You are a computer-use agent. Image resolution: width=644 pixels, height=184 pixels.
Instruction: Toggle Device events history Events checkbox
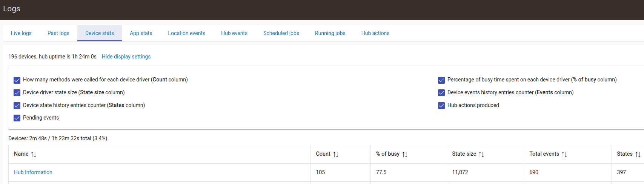coord(441,93)
